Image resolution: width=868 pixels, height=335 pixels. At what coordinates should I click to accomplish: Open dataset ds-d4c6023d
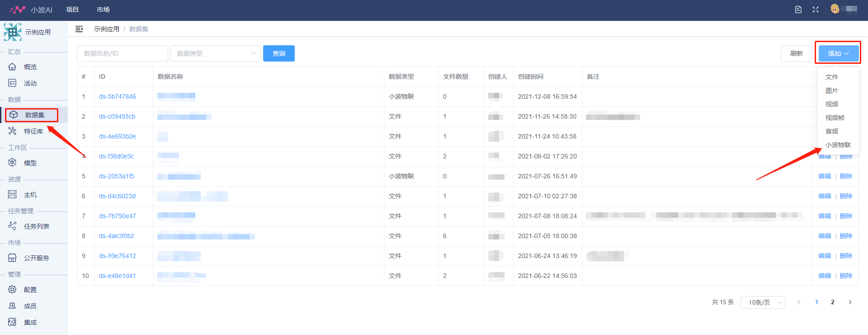click(x=118, y=196)
